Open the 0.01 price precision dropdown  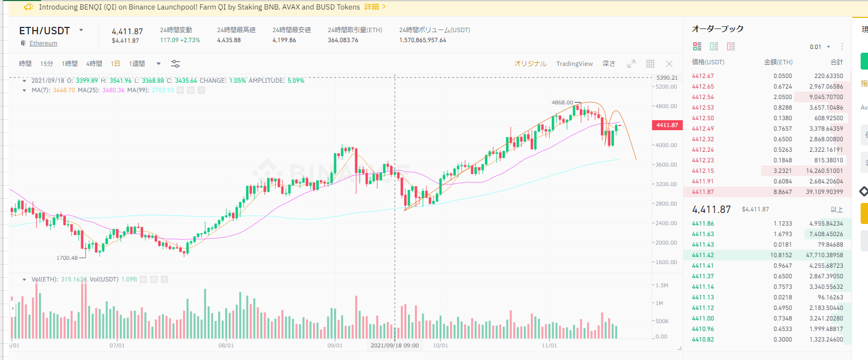pyautogui.click(x=820, y=47)
